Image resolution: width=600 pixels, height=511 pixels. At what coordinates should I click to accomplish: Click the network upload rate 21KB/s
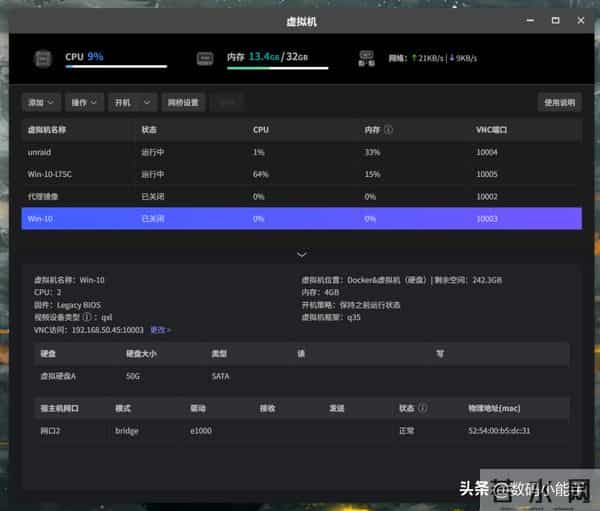pyautogui.click(x=427, y=58)
